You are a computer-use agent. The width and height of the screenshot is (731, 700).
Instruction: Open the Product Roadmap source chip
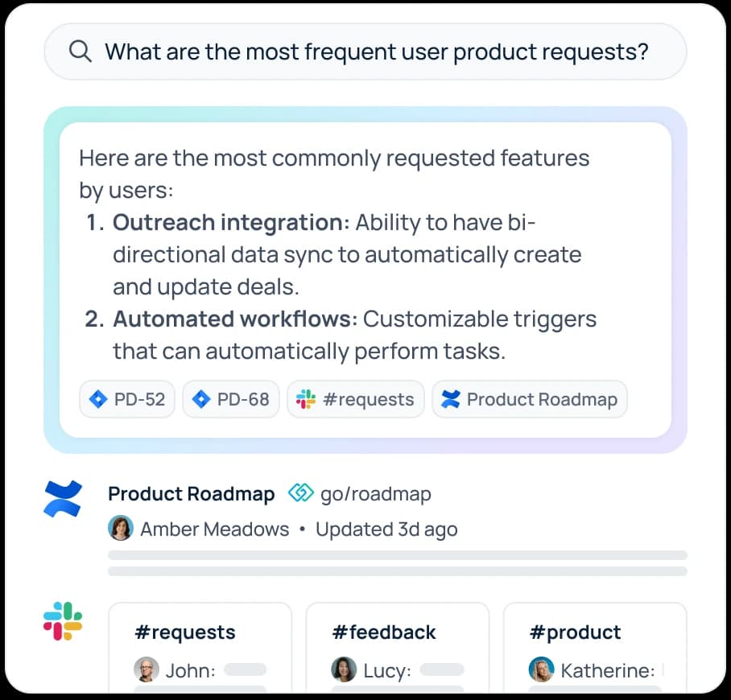click(x=530, y=399)
